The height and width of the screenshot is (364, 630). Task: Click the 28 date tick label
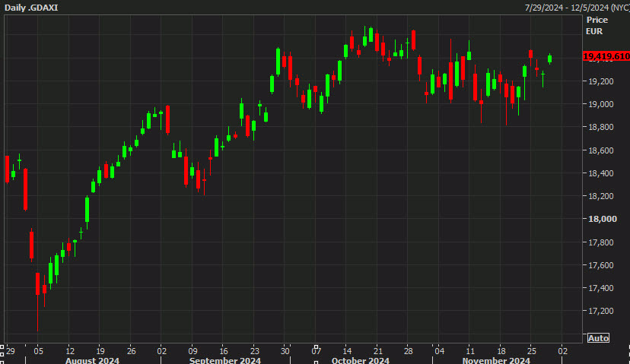pos(409,351)
